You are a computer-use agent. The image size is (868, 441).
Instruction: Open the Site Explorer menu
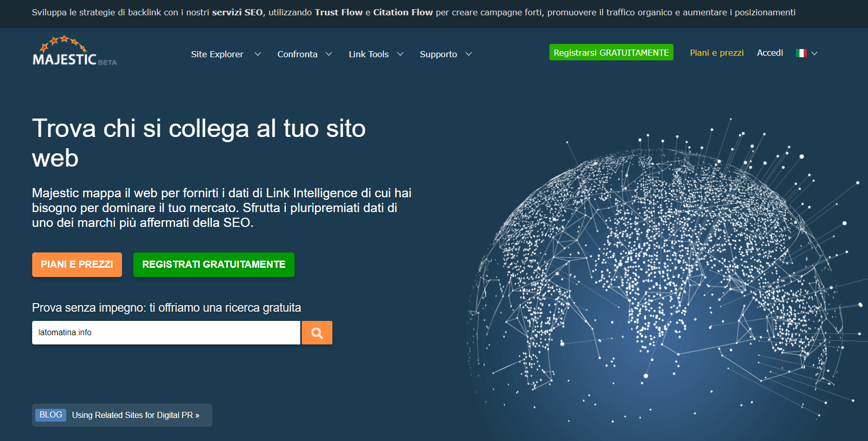point(217,54)
